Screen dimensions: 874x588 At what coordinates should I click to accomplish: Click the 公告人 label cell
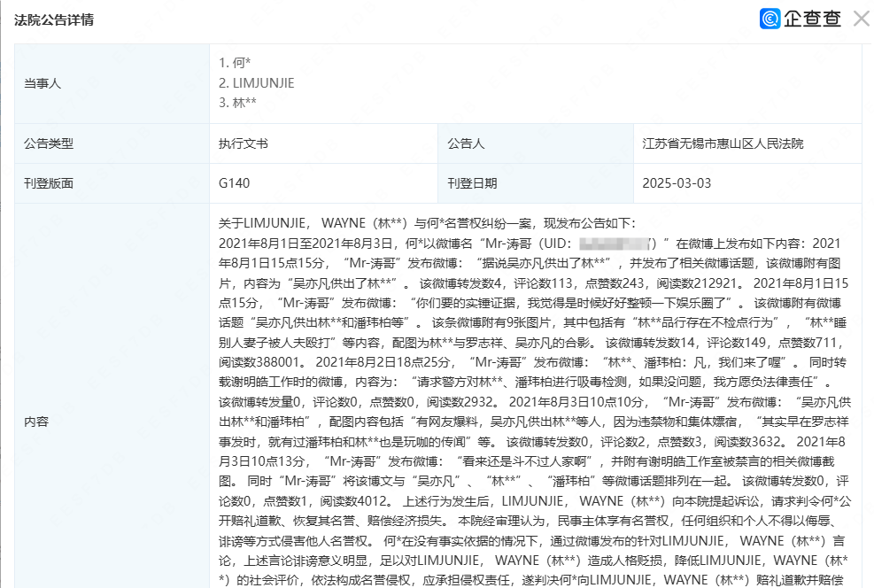536,143
